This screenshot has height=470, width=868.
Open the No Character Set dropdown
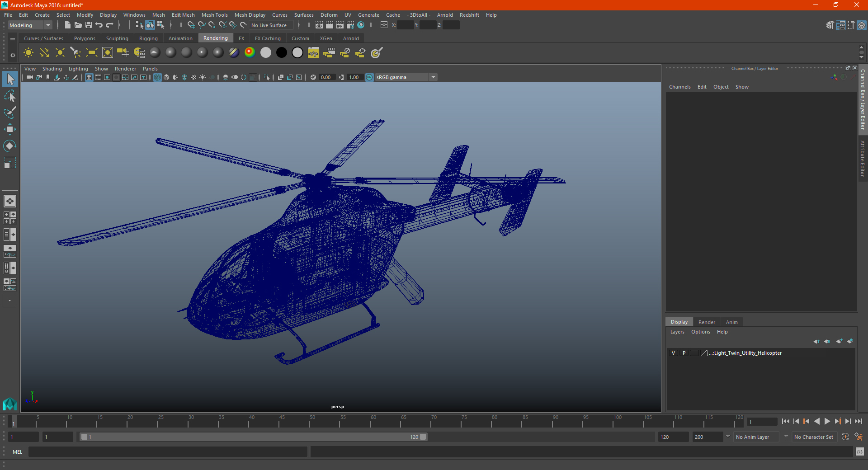(x=815, y=437)
